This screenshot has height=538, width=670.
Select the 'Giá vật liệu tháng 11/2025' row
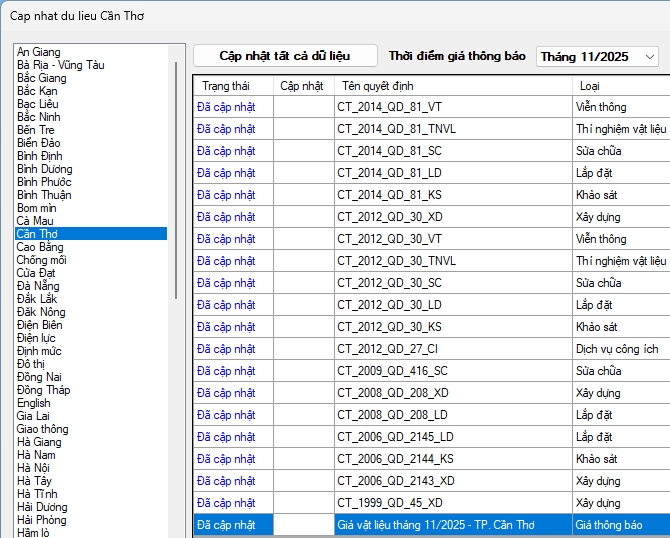point(451,525)
